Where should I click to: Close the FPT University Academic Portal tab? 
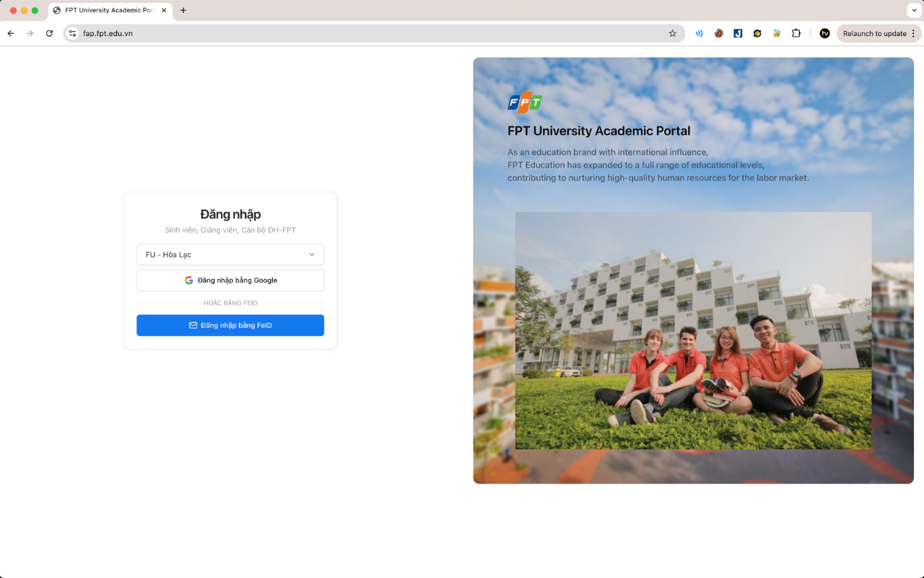click(165, 10)
